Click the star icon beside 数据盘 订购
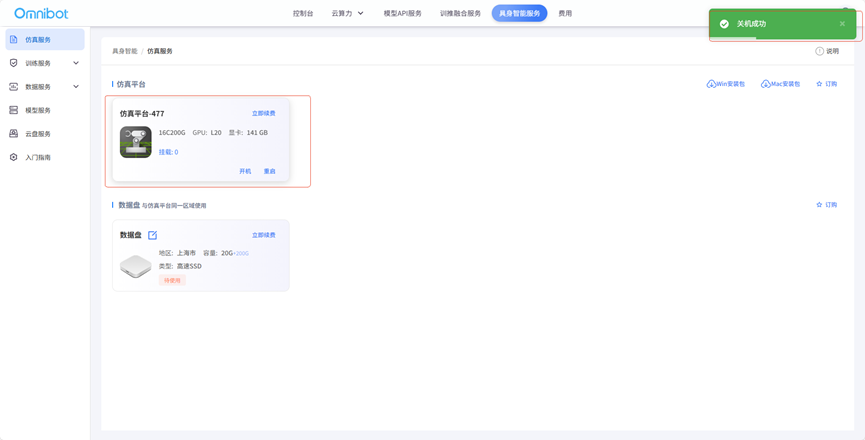Viewport: 865px width, 440px height. [819, 205]
